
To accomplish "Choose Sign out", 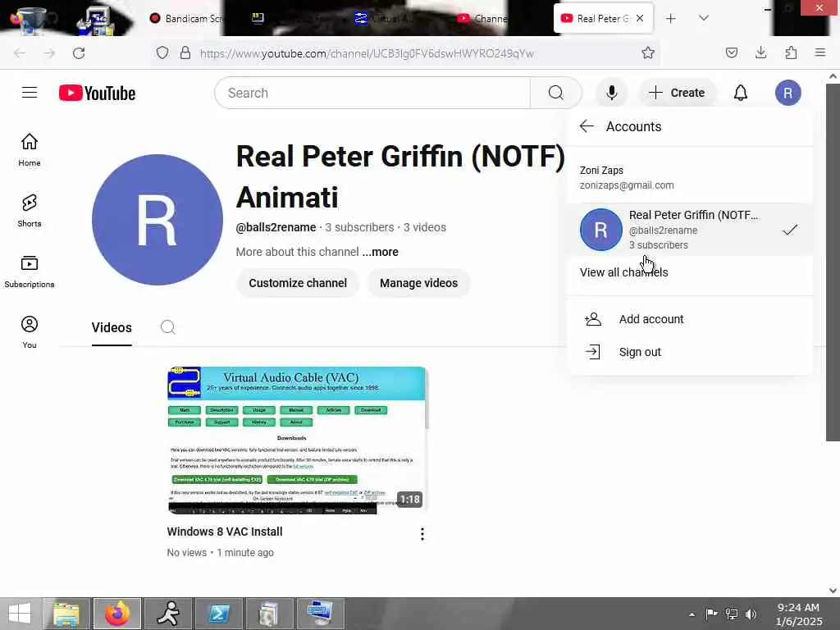I will [x=689, y=352].
